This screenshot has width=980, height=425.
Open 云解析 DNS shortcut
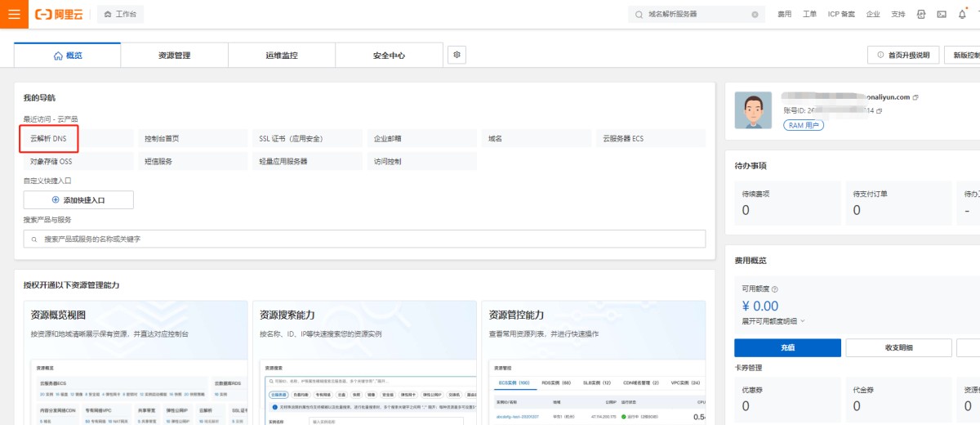tap(49, 138)
